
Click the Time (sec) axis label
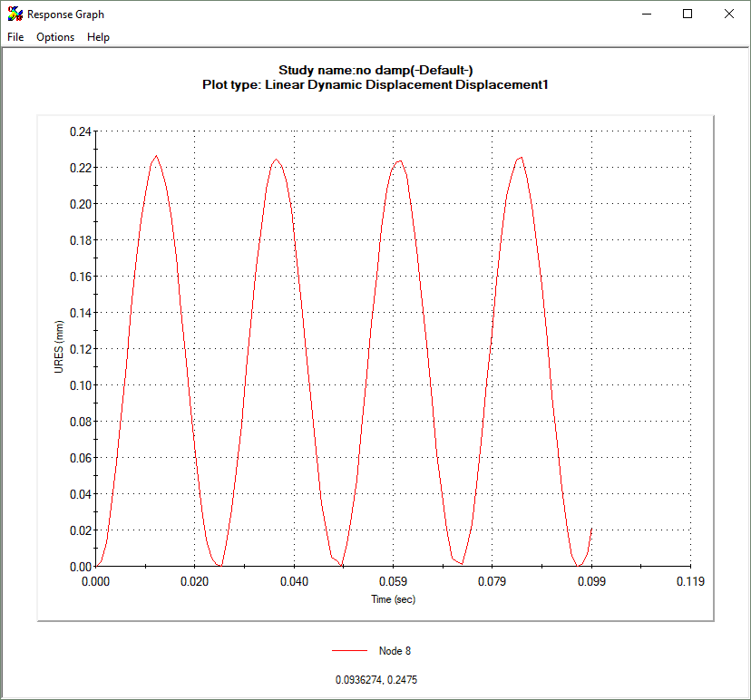(x=394, y=599)
